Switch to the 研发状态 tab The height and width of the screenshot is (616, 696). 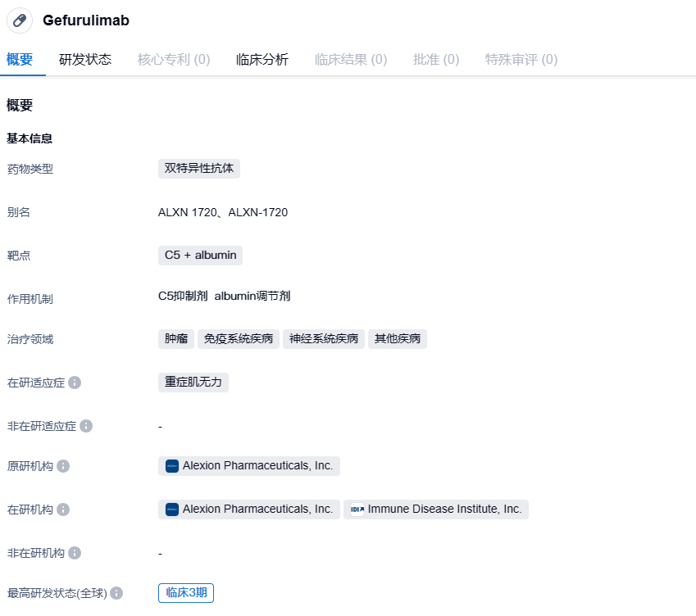pos(85,59)
